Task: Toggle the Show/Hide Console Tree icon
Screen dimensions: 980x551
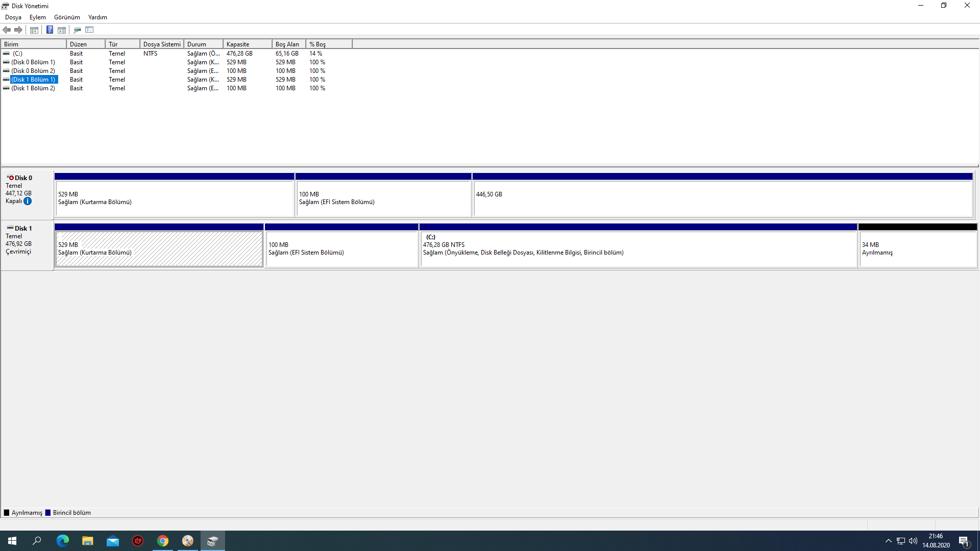Action: [x=34, y=30]
